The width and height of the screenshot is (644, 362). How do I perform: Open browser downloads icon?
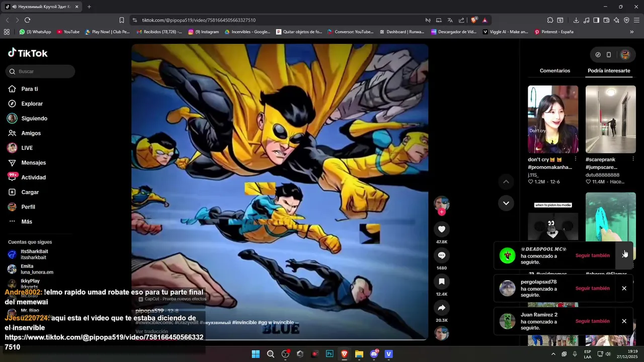pos(576,20)
